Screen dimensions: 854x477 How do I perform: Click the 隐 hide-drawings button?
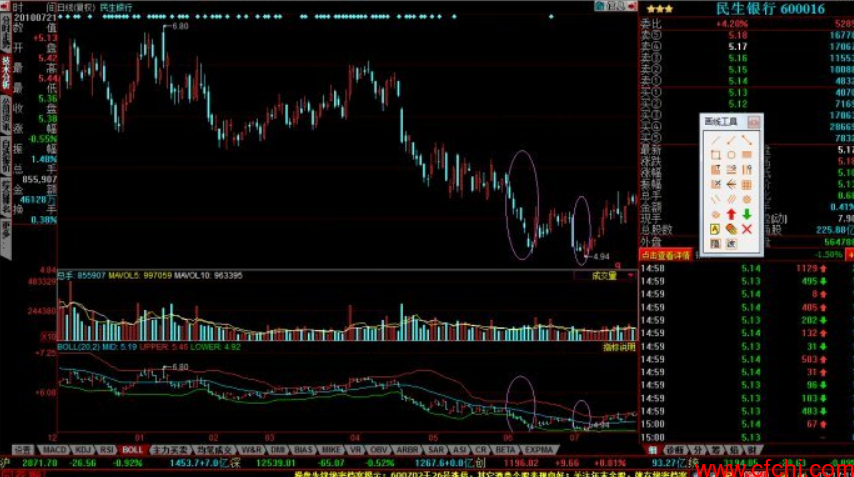click(716, 244)
